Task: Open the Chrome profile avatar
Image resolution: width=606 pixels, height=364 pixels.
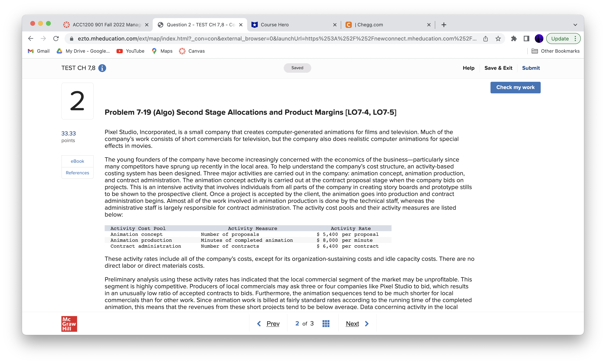Action: [539, 39]
